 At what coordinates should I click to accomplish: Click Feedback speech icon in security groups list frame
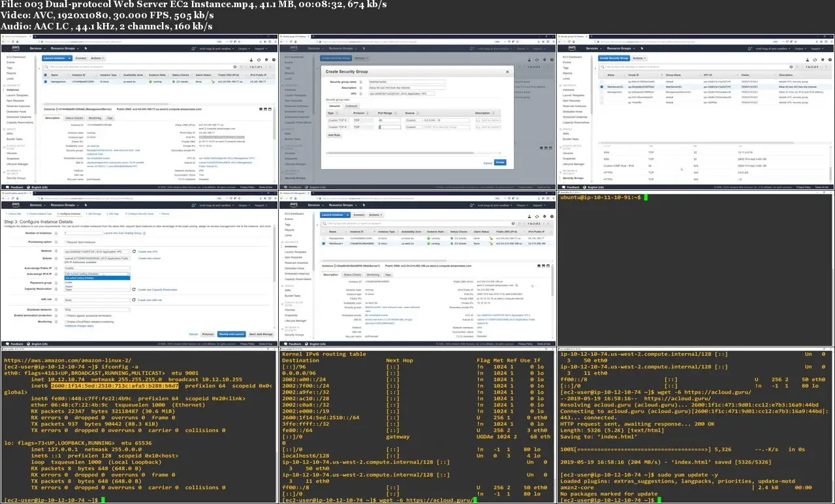[x=564, y=187]
